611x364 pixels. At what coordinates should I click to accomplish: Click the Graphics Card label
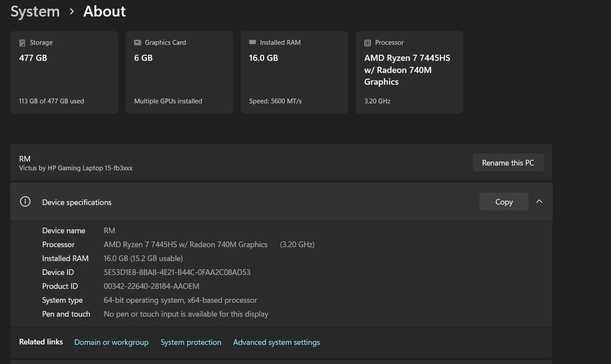[x=165, y=43]
